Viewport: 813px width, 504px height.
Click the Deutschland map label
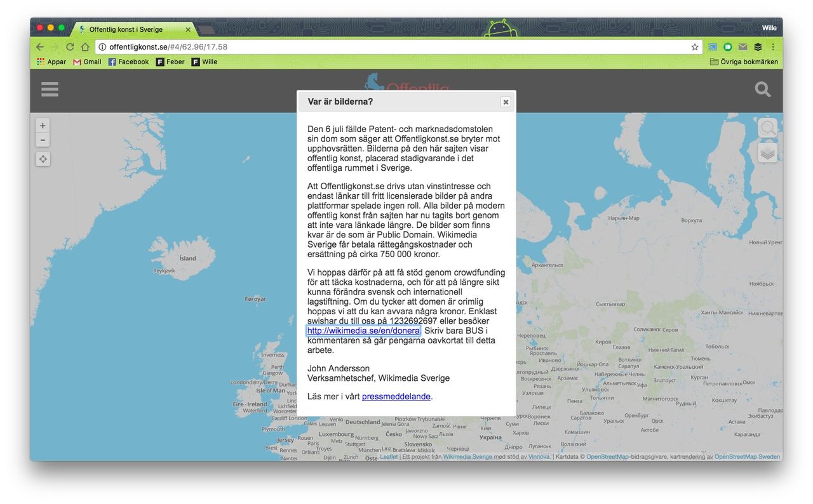(363, 422)
